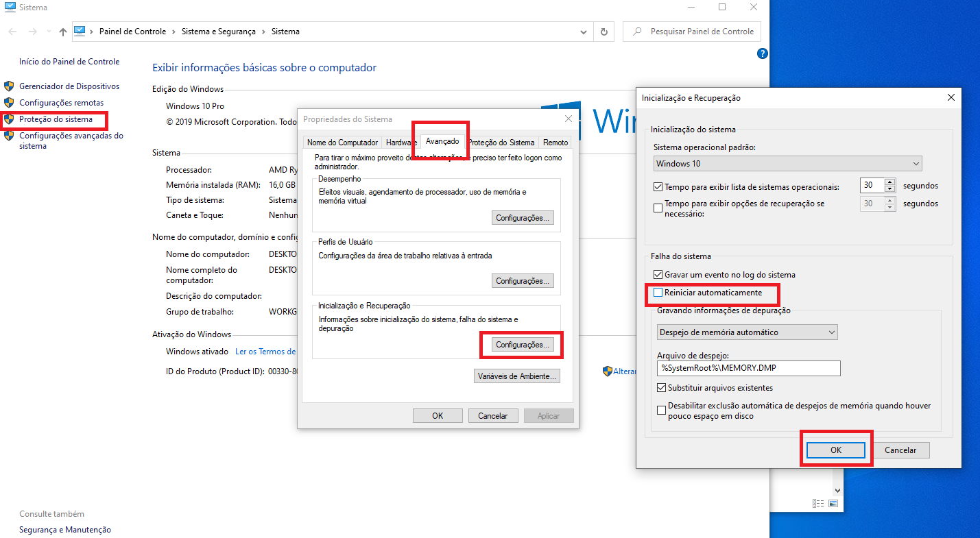This screenshot has height=538, width=980.
Task: Click the Arquivo de despejo text field
Action: (748, 368)
